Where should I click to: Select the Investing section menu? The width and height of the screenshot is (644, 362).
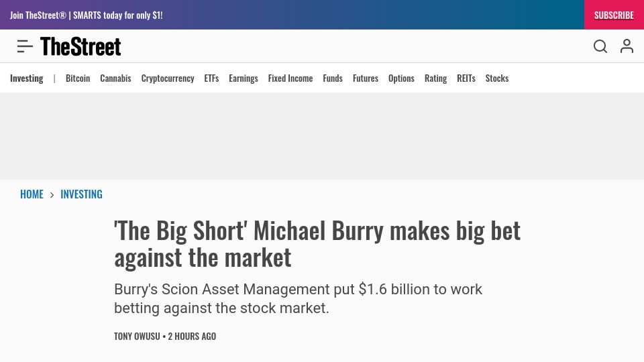pyautogui.click(x=27, y=78)
